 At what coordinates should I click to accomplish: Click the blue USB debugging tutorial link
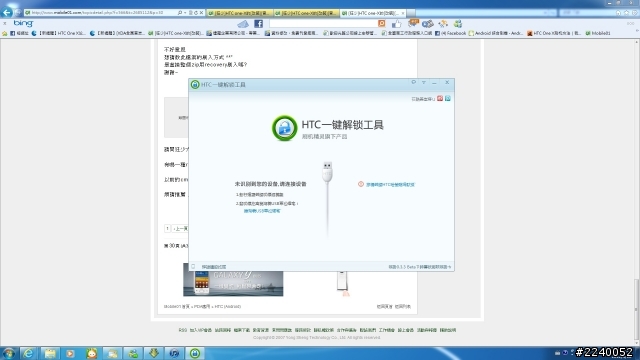click(262, 211)
